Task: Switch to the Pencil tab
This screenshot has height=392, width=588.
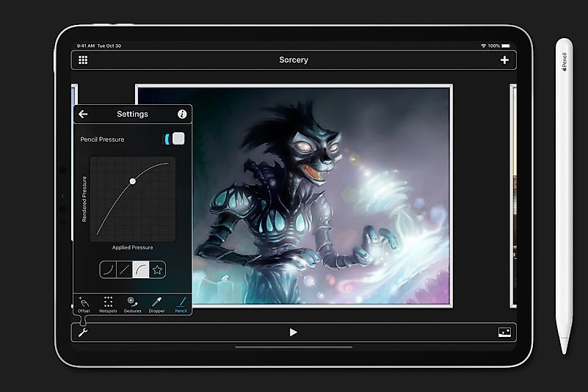Action: click(x=181, y=305)
